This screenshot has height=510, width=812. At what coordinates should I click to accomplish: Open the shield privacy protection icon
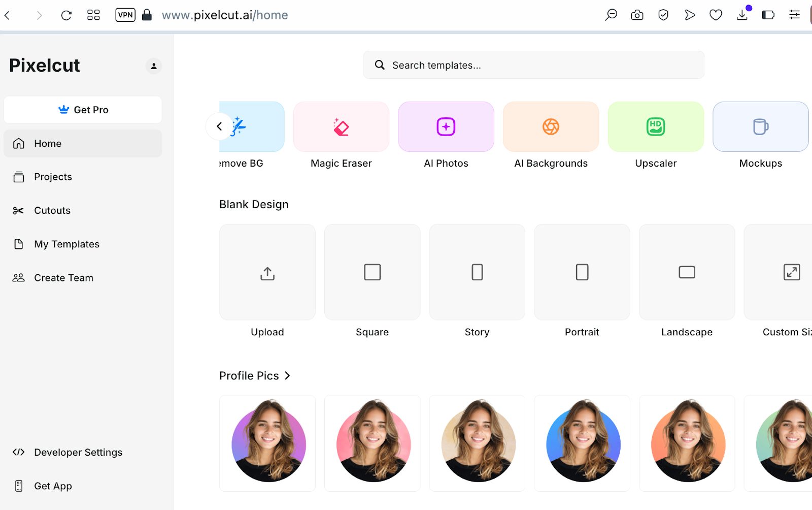663,15
